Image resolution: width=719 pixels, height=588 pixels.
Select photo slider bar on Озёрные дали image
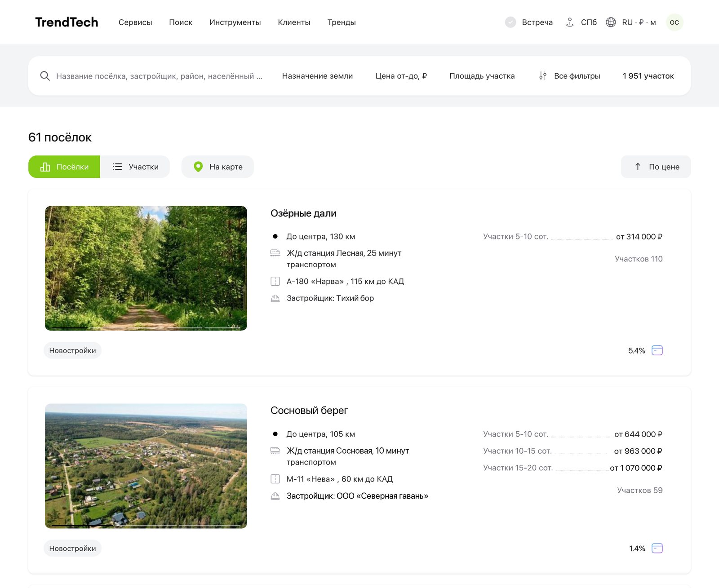146,328
